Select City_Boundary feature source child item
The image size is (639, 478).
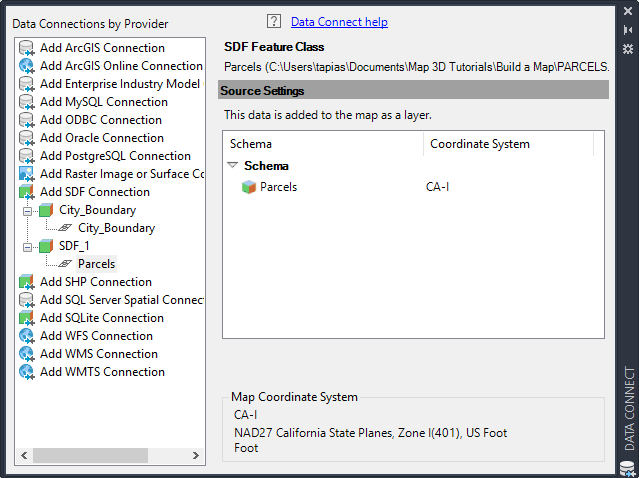[x=116, y=228]
